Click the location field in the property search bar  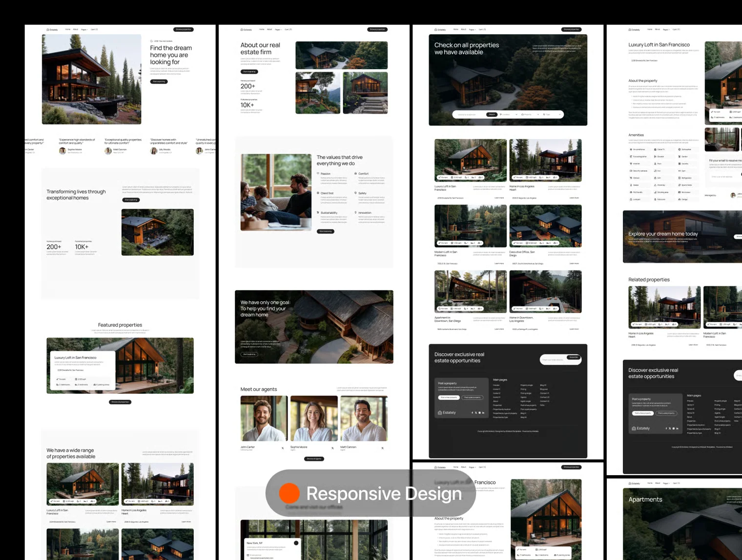[470, 115]
